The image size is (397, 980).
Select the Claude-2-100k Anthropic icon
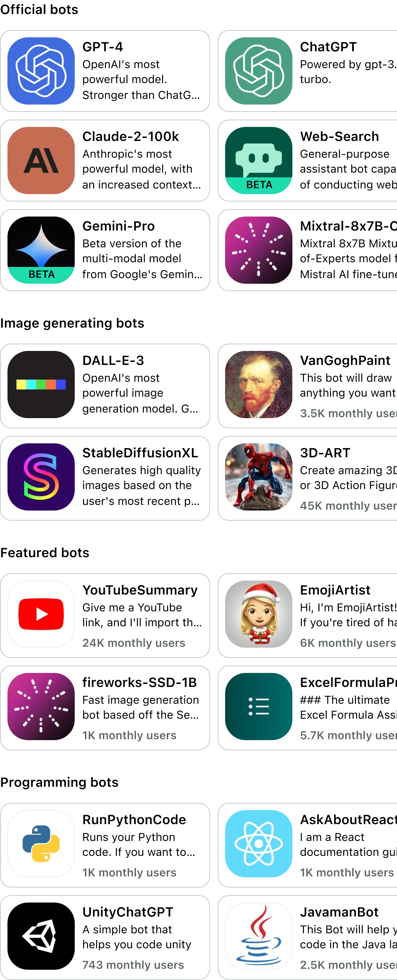point(41,160)
